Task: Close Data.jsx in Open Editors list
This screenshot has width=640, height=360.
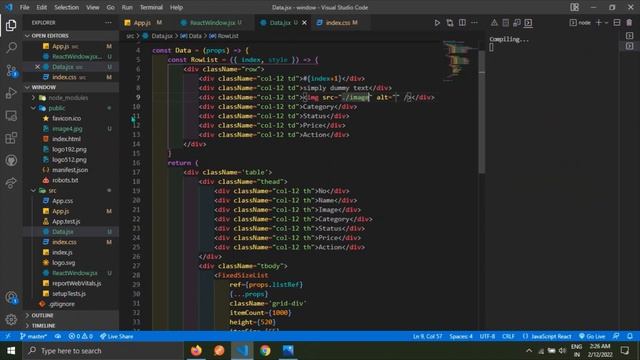Action: pyautogui.click(x=38, y=67)
